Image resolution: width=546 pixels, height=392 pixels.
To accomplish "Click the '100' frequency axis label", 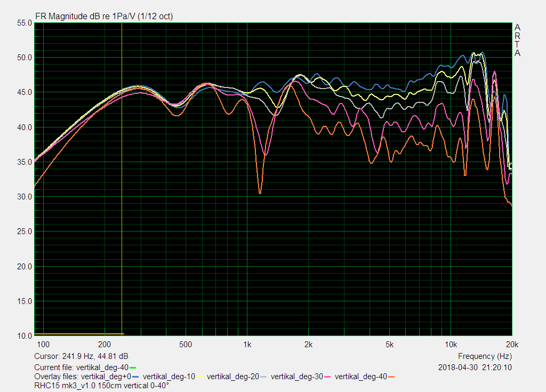I will click(43, 345).
